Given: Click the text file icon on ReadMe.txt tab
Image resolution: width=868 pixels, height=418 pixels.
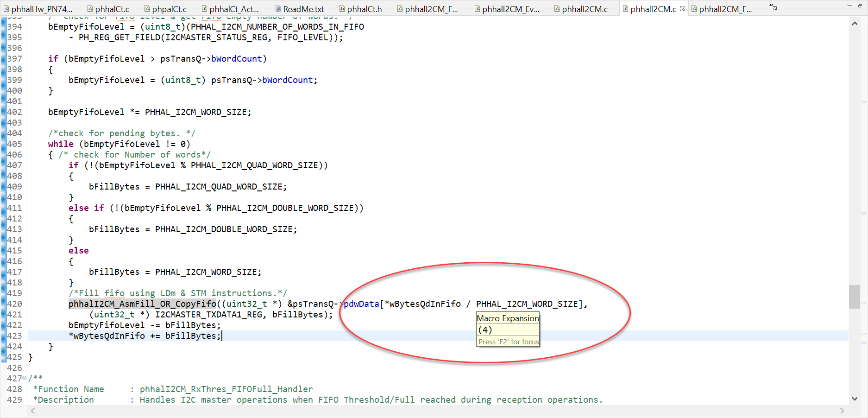Looking at the screenshot, I should (x=278, y=8).
